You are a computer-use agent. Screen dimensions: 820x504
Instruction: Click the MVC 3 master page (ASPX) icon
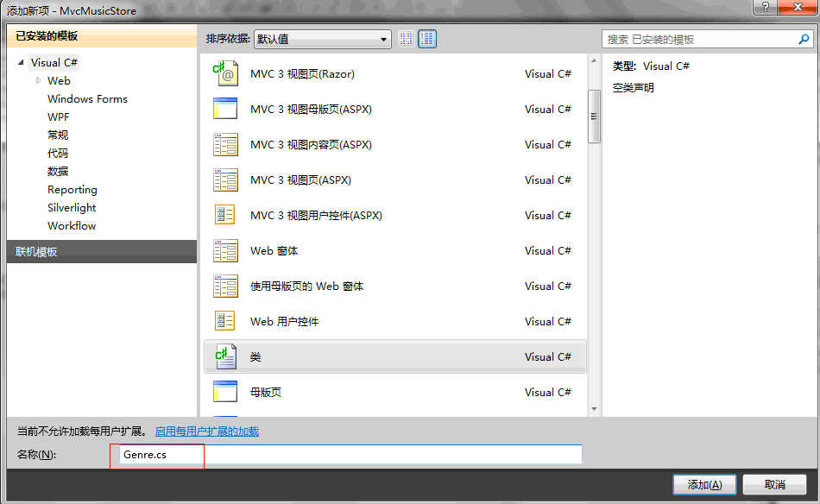coord(225,109)
